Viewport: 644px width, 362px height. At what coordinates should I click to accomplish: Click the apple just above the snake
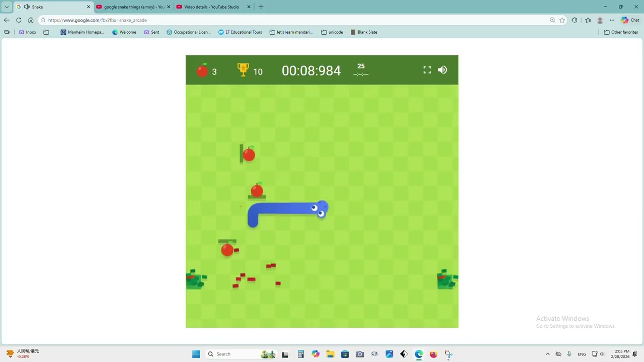pos(257,190)
